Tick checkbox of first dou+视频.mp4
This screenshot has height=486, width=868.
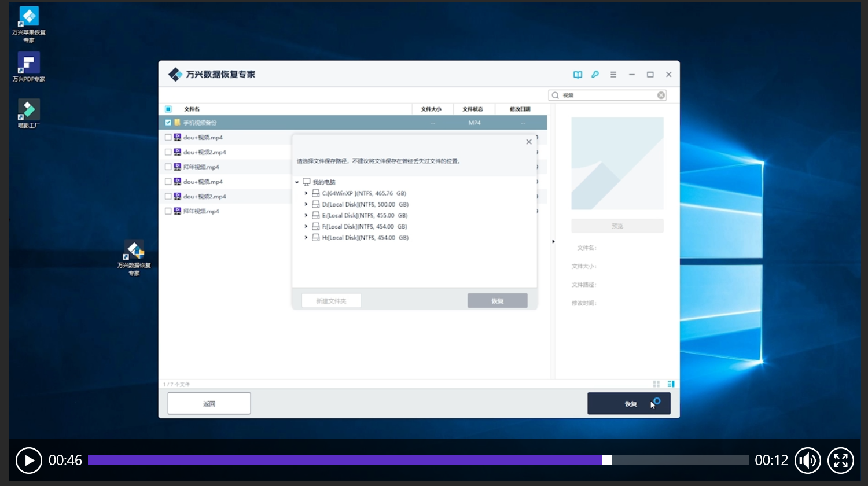(x=168, y=138)
